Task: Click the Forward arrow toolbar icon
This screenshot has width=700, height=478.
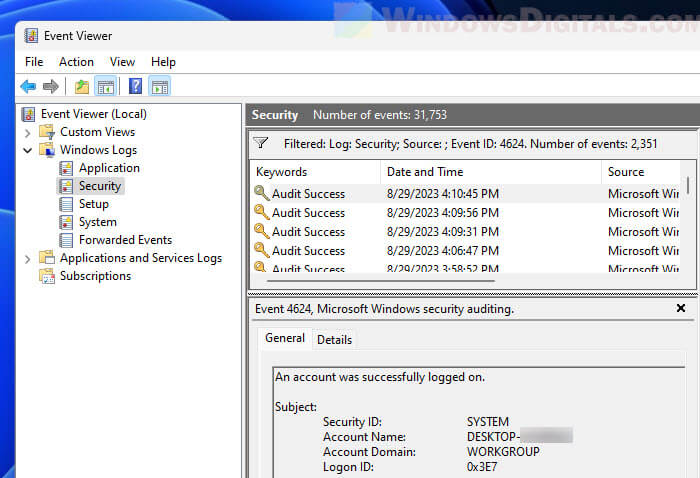Action: (50, 86)
